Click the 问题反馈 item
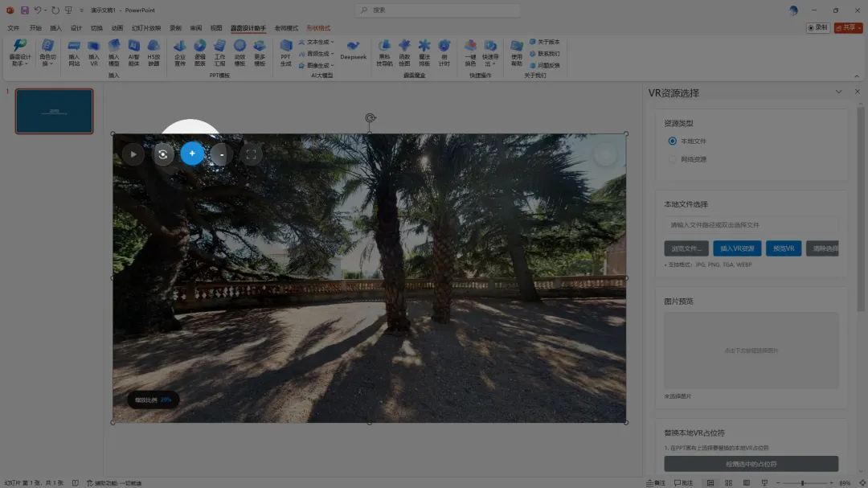The height and width of the screenshot is (488, 868). coord(544,65)
